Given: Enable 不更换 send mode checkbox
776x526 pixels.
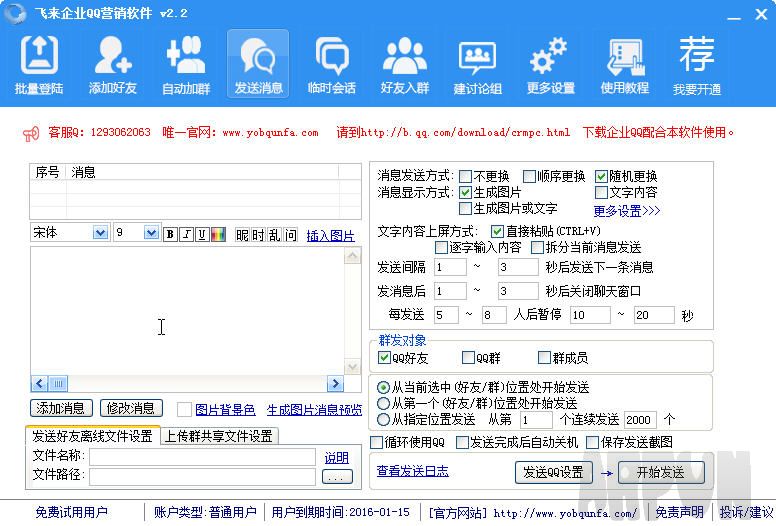Looking at the screenshot, I should point(465,176).
